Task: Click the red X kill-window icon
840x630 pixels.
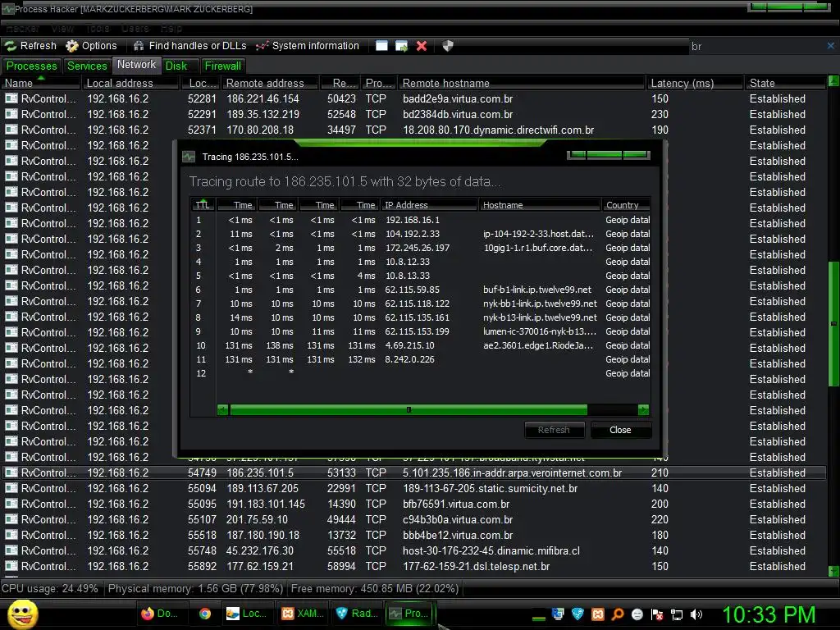Action: pos(422,46)
